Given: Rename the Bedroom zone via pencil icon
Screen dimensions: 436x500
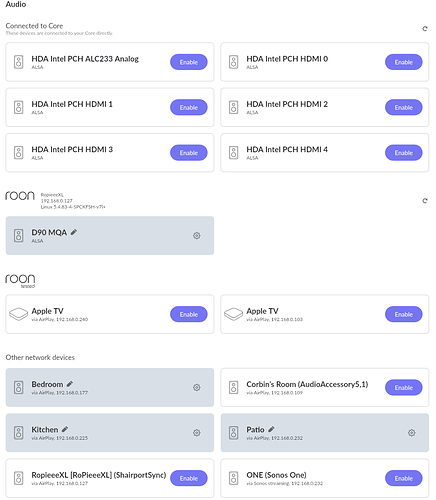Looking at the screenshot, I should [x=70, y=384].
